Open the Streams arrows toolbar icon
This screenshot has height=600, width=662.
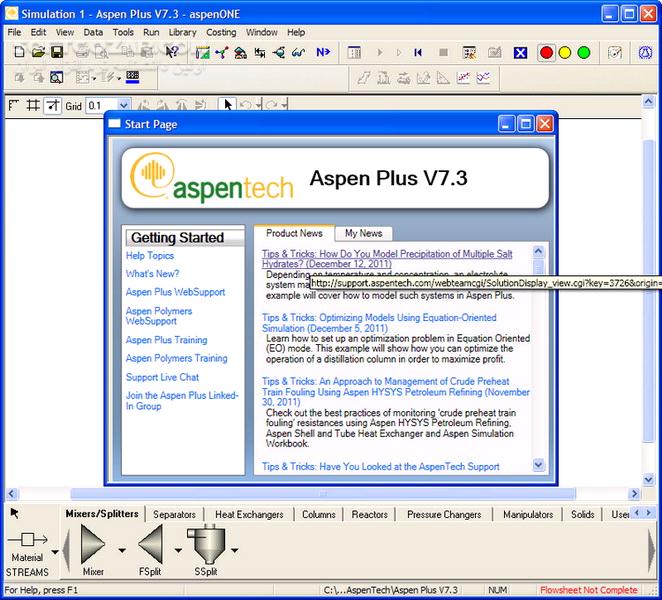[260, 53]
